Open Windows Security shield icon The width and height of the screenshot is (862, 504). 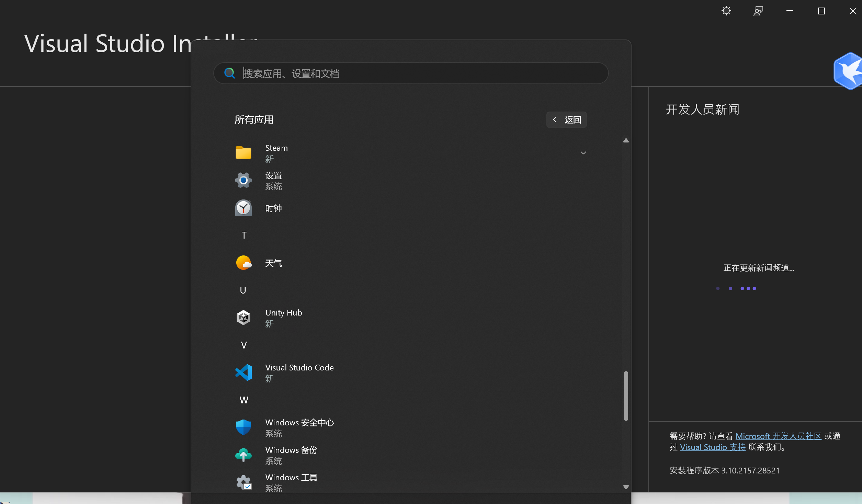click(x=243, y=427)
